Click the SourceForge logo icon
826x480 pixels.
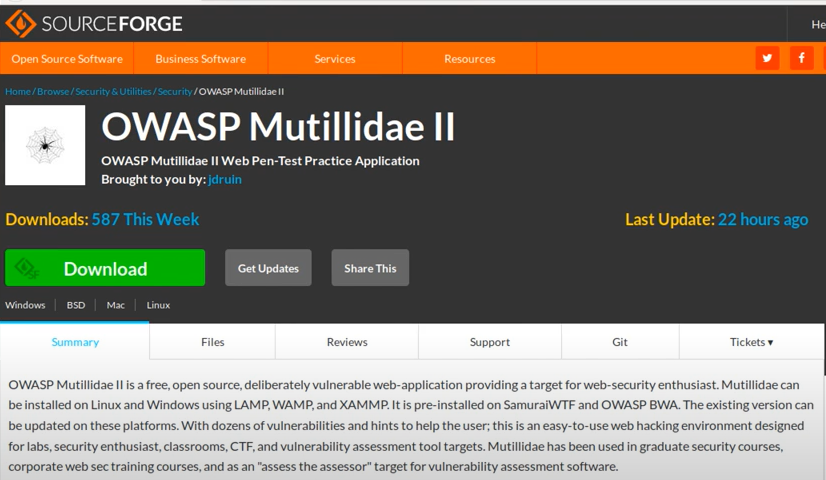pos(20,23)
